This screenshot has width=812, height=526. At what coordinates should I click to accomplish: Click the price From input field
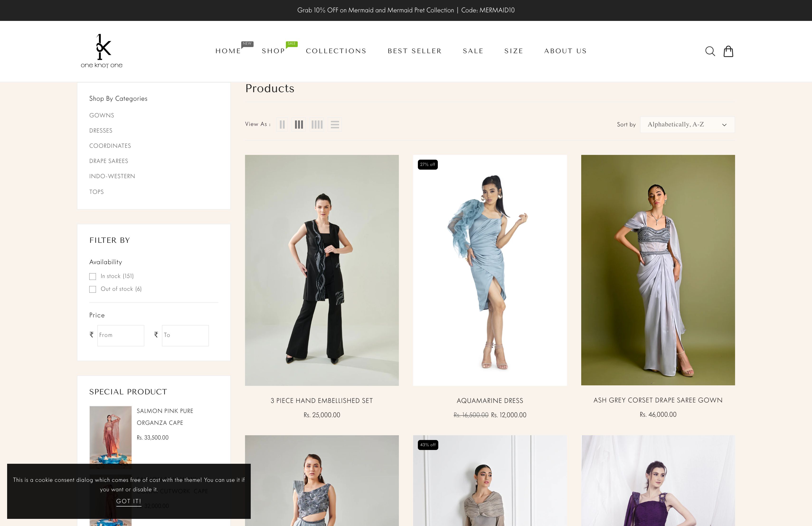point(121,335)
